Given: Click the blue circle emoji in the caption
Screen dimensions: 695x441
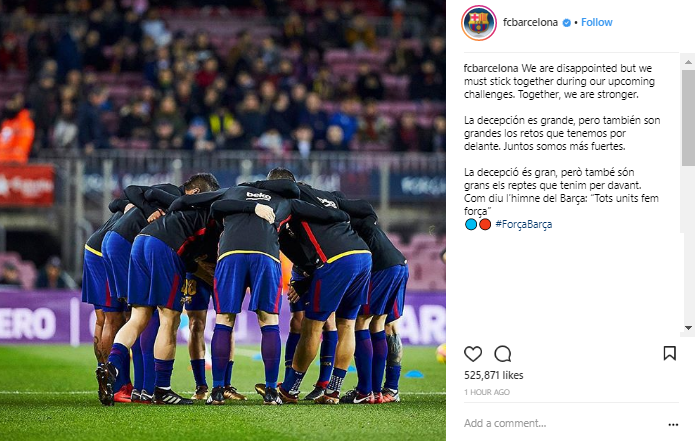Looking at the screenshot, I should (x=471, y=224).
